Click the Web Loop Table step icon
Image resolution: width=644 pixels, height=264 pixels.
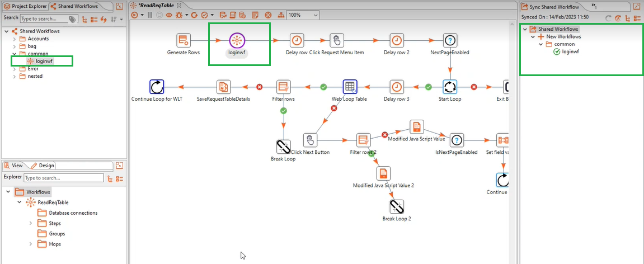350,87
